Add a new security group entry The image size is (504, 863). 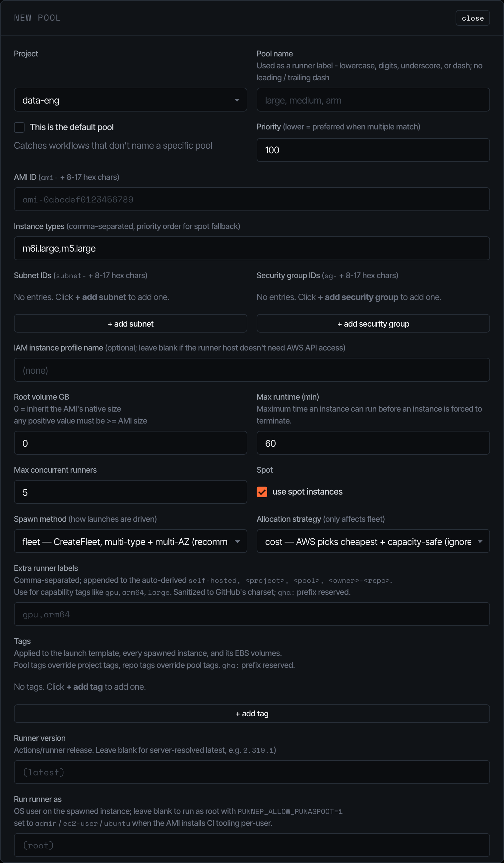tap(373, 323)
